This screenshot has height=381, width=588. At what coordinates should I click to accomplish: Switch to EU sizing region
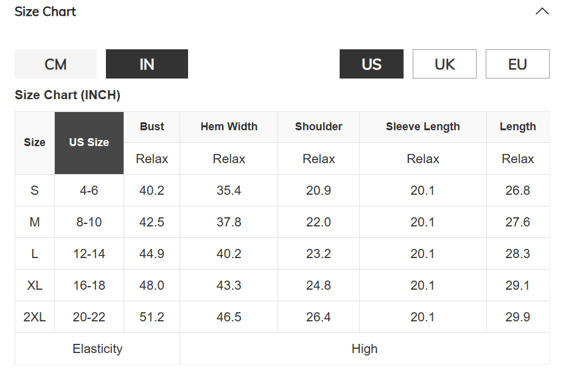coord(517,64)
